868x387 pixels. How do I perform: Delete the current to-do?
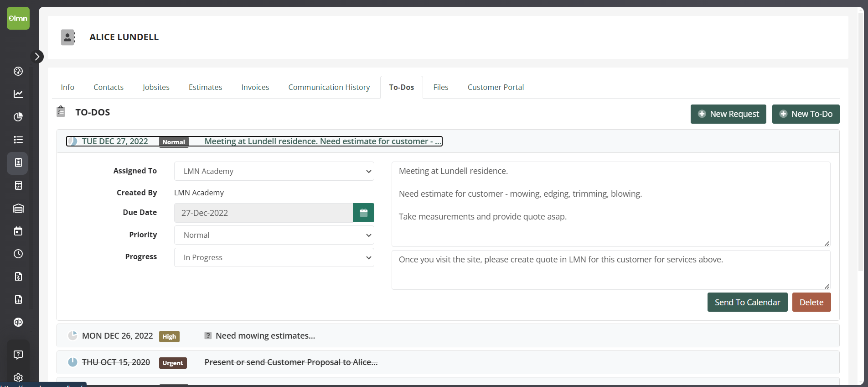(x=811, y=302)
